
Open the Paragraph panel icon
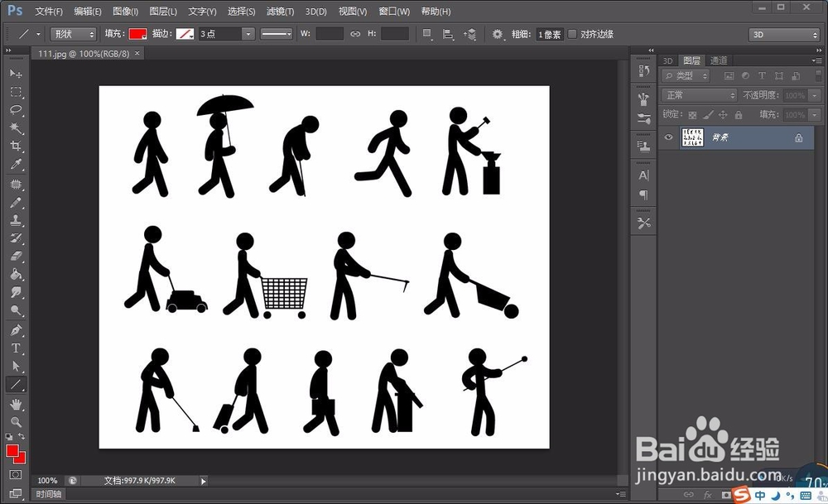click(x=643, y=194)
